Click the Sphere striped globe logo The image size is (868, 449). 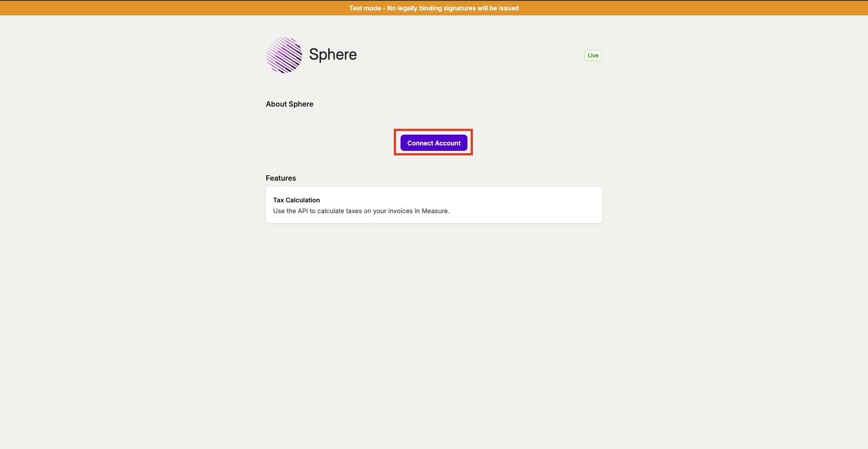pyautogui.click(x=284, y=55)
